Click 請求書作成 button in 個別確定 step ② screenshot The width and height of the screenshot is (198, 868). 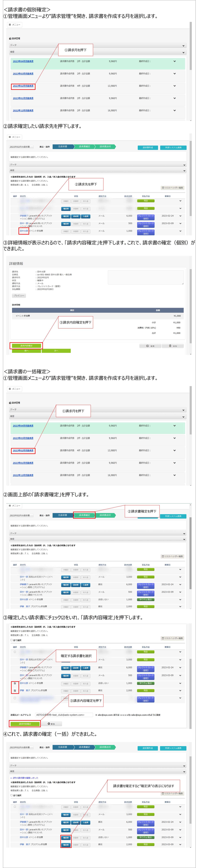coord(148,148)
